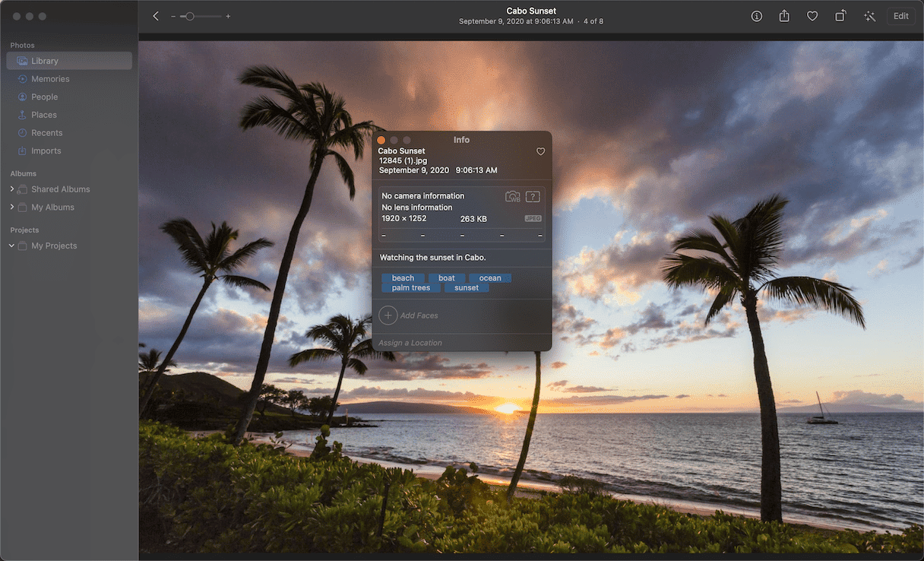The height and width of the screenshot is (561, 924).
Task: Apply Auto Enhance magic wand
Action: pos(869,16)
